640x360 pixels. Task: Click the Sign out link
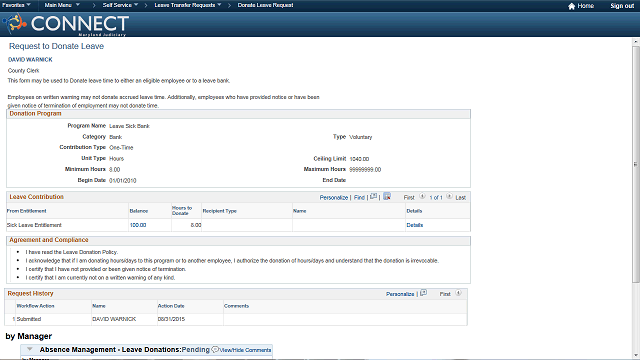tap(622, 6)
